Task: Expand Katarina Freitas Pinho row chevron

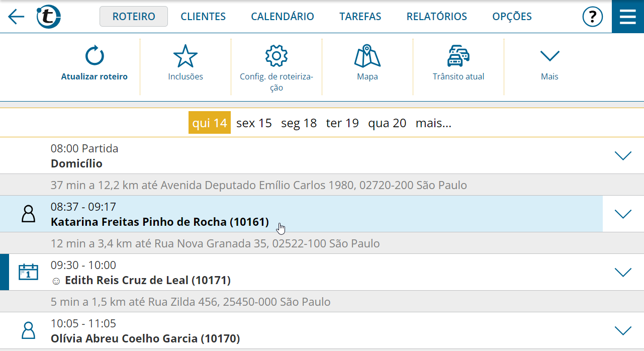Action: click(x=623, y=214)
